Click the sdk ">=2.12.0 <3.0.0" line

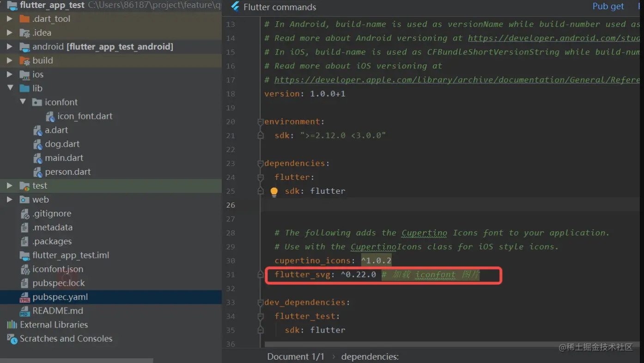(330, 135)
